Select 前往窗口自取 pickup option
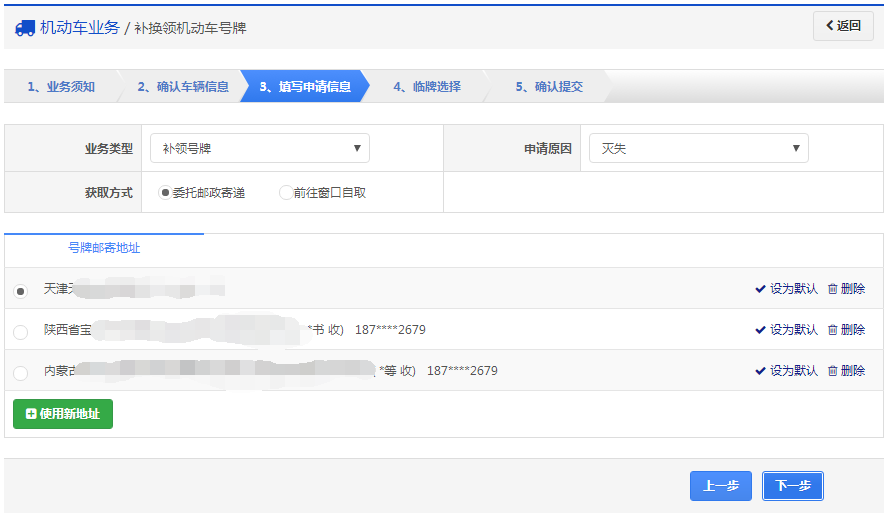This screenshot has width=887, height=517. [286, 192]
